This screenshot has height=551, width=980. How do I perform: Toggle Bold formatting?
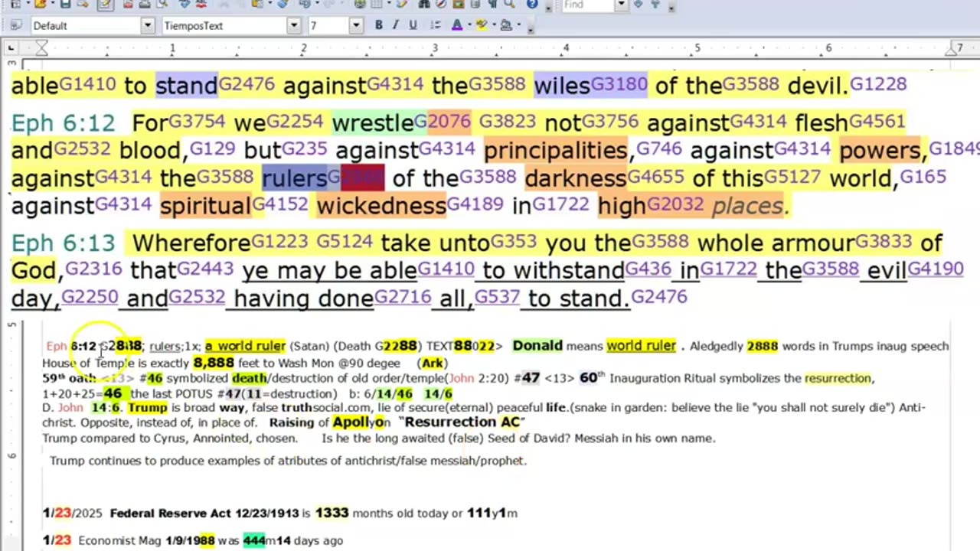[x=378, y=25]
